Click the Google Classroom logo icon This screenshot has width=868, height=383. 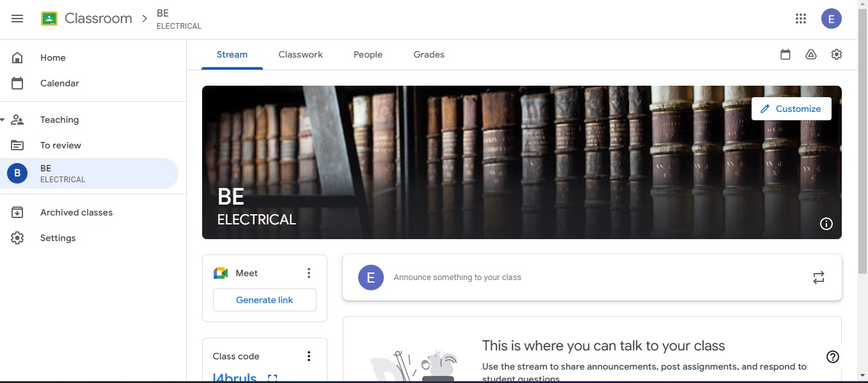coord(49,19)
